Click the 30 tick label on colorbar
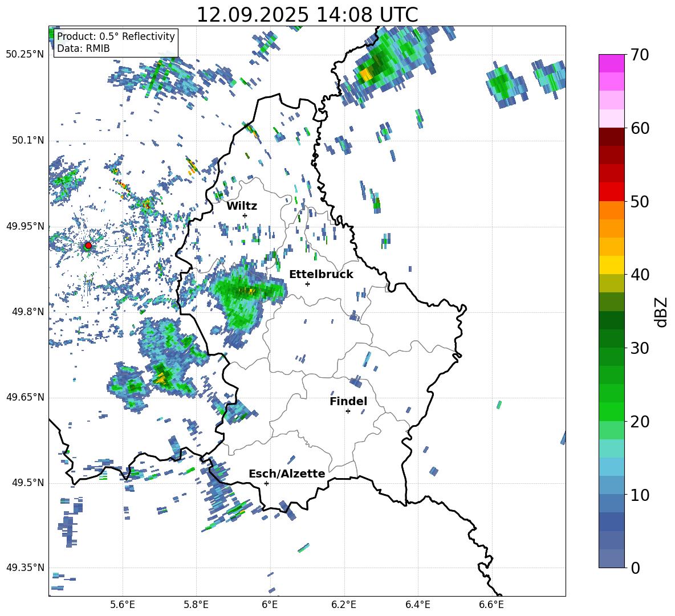 640,348
